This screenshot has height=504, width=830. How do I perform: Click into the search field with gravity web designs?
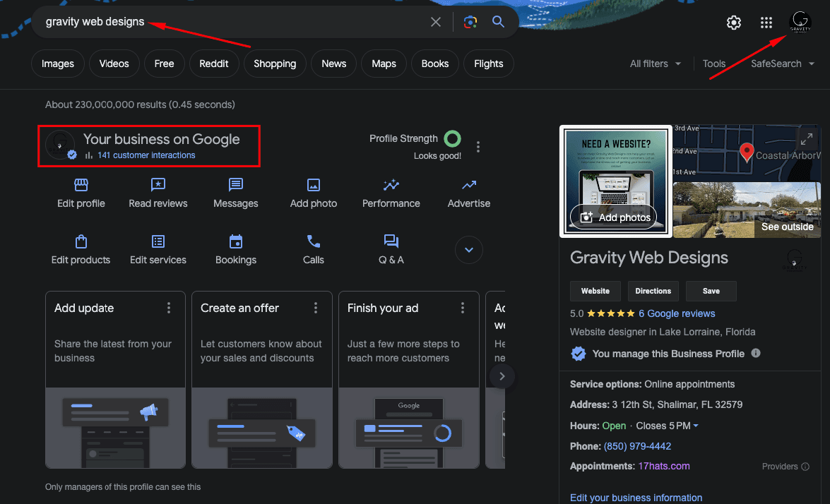tap(233, 22)
